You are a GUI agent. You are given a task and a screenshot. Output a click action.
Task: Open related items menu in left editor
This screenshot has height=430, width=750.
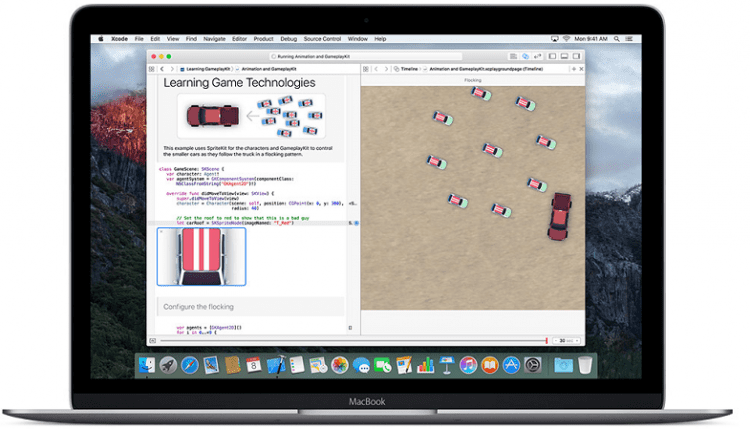coord(152,69)
